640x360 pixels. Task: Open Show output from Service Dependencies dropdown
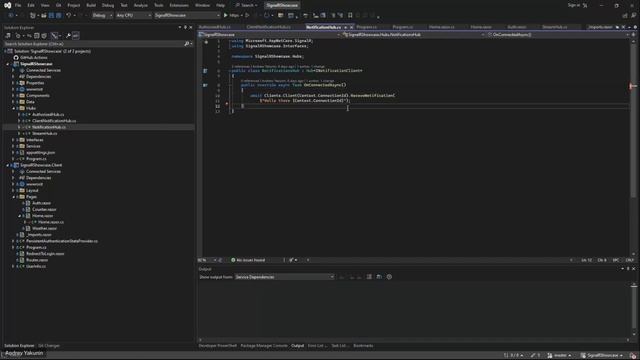click(x=284, y=277)
